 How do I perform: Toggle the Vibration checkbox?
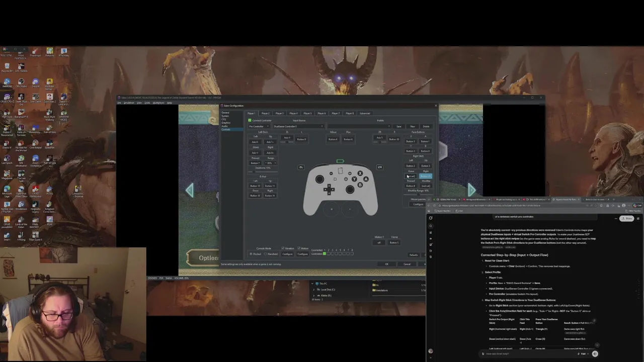pyautogui.click(x=283, y=248)
